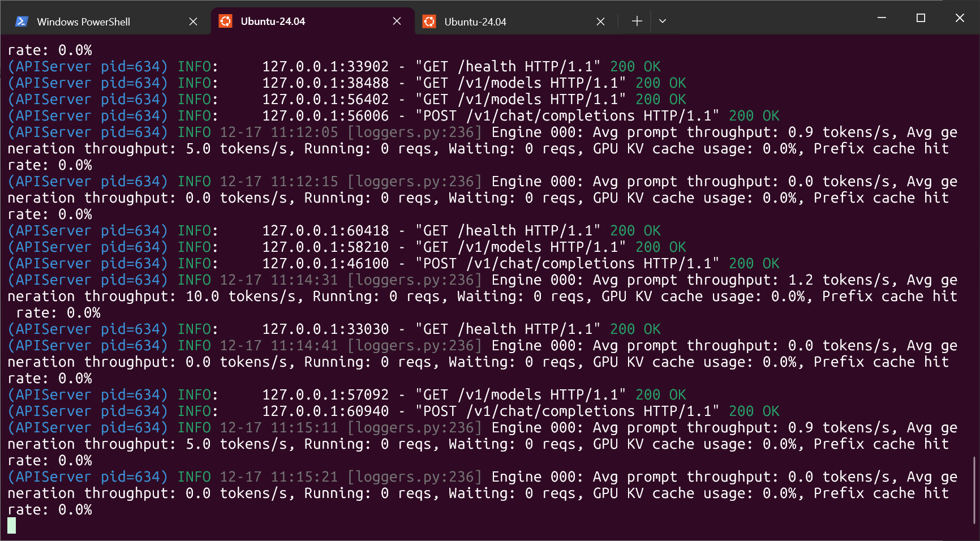
Task: Click the timestamp 12-17 11:15:21
Action: [279, 477]
